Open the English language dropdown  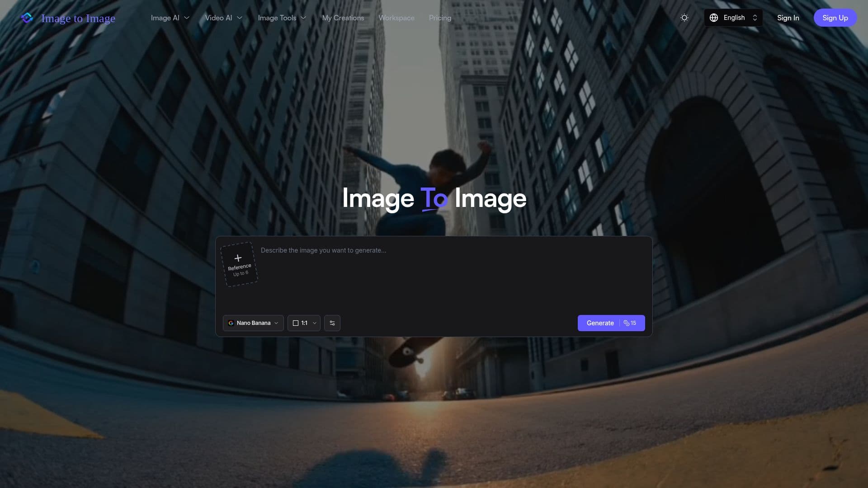pyautogui.click(x=733, y=18)
